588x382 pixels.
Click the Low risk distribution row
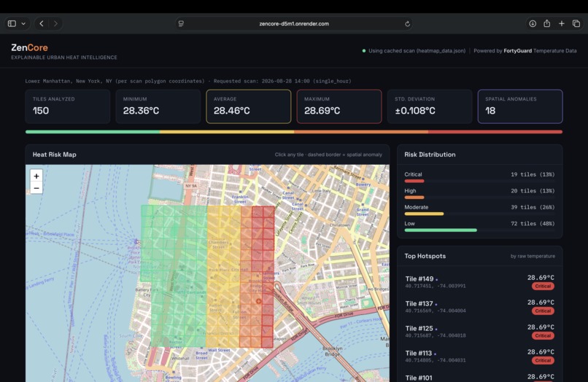[479, 227]
